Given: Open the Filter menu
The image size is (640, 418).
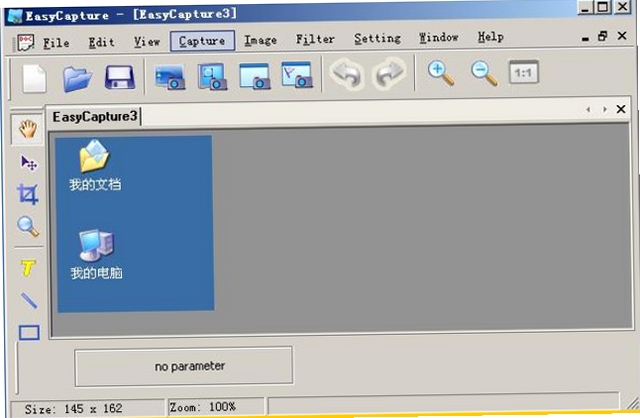Looking at the screenshot, I should click(x=315, y=39).
